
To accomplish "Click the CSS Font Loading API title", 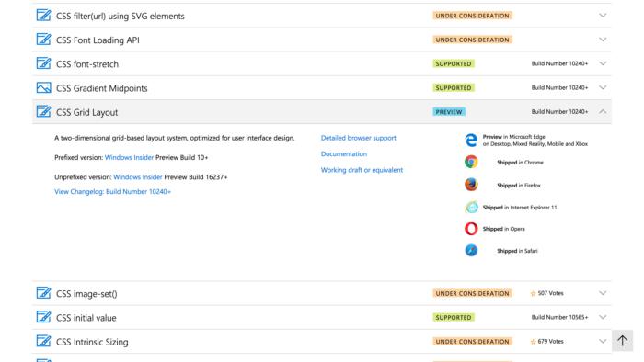I will click(x=98, y=40).
